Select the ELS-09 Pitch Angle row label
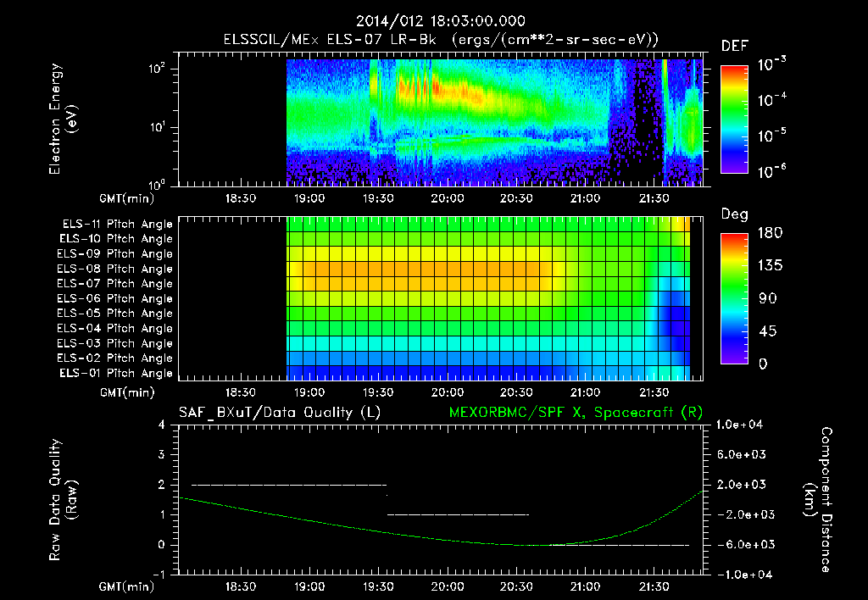868x600 pixels. click(x=114, y=254)
